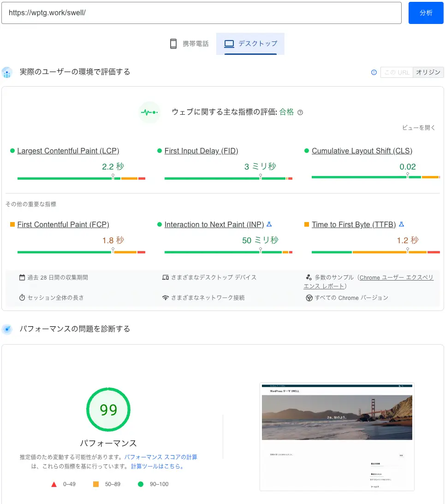Screen dimensions: 445x504
Task: Click the page screenshot thumbnail
Action: click(x=337, y=436)
